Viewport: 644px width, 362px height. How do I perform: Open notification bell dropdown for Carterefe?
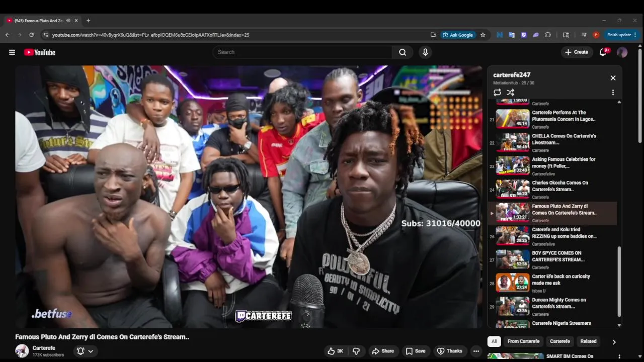coord(85,351)
